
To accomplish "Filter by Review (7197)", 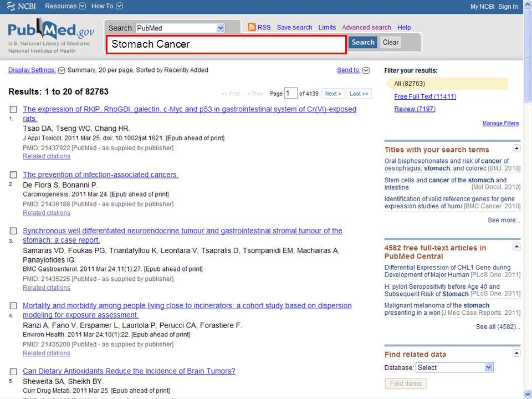I will coord(415,109).
